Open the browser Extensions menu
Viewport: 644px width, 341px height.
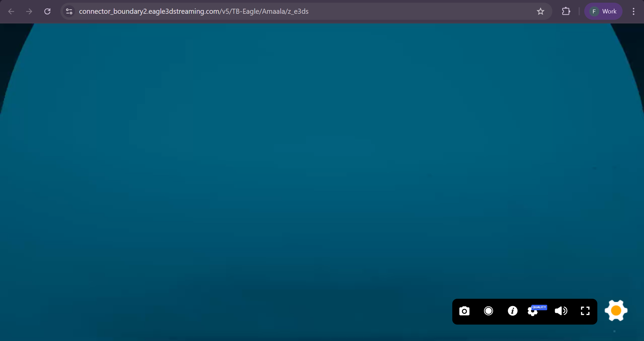click(566, 11)
